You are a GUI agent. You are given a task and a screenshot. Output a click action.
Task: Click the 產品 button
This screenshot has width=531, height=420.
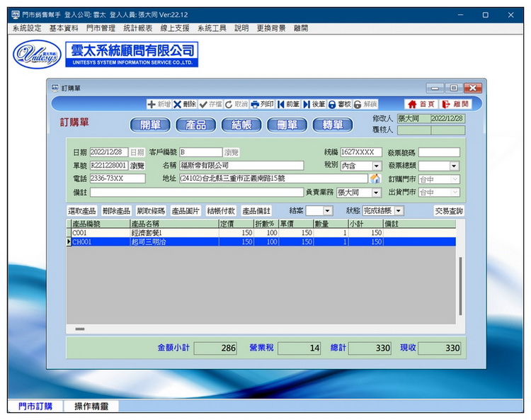pos(195,125)
